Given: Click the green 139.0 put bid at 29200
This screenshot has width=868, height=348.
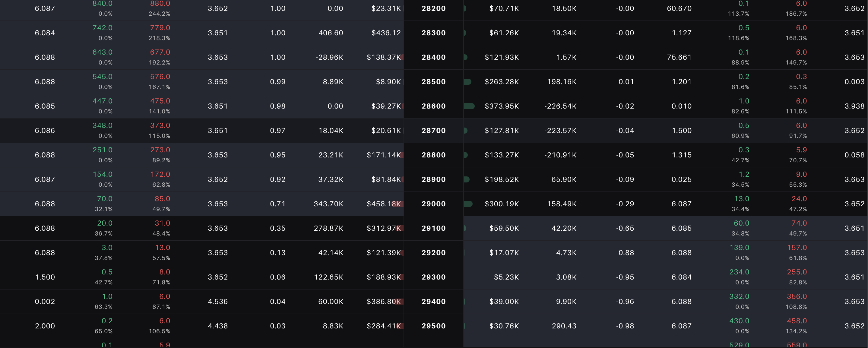Looking at the screenshot, I should (739, 248).
